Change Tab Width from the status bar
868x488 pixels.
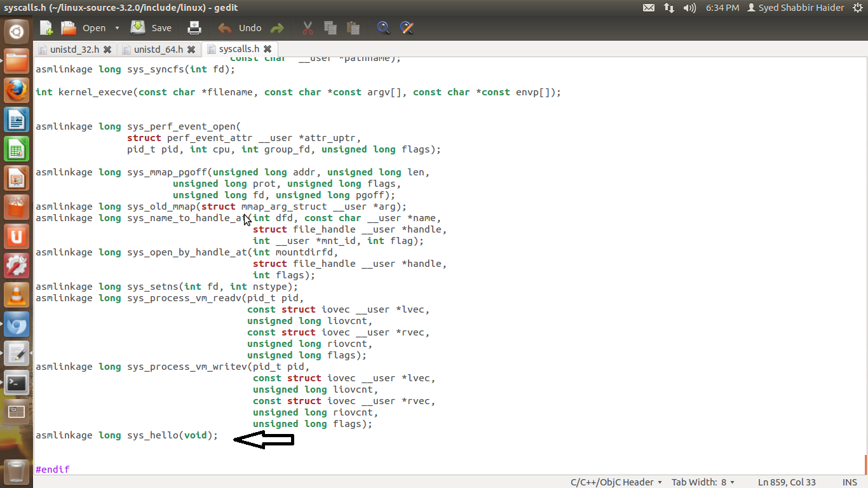point(703,482)
